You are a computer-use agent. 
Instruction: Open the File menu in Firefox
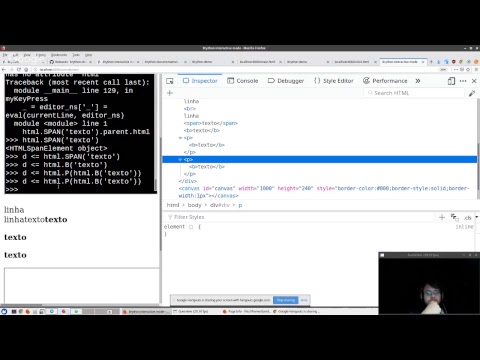tap(5, 55)
